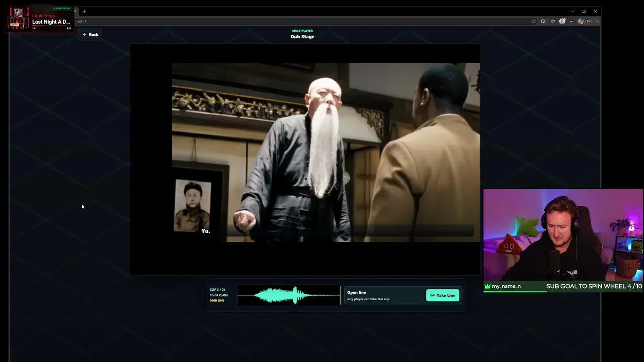
Task: Open the Copilot Chat button
Action: (x=585, y=21)
